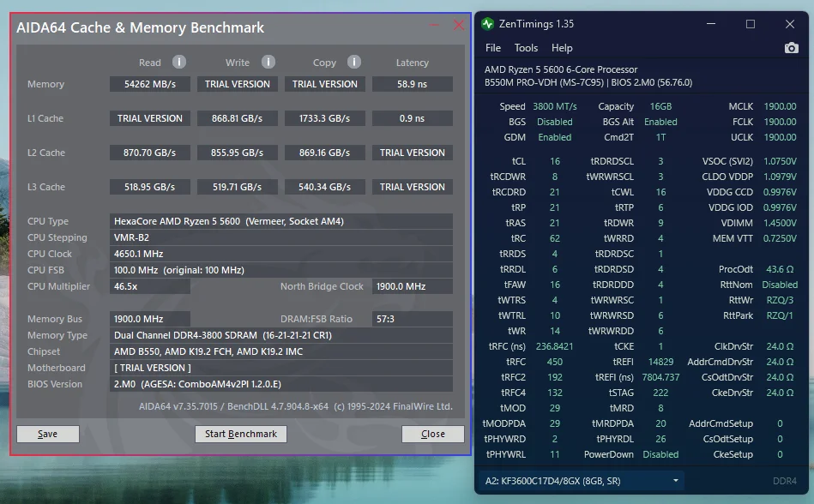Click the CPU Type value field
This screenshot has width=814, height=504.
(x=281, y=221)
